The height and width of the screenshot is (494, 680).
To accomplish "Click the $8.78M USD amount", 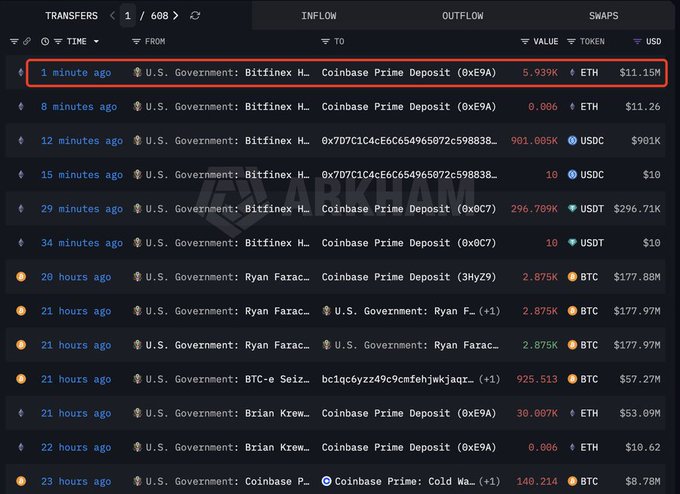I will (643, 481).
